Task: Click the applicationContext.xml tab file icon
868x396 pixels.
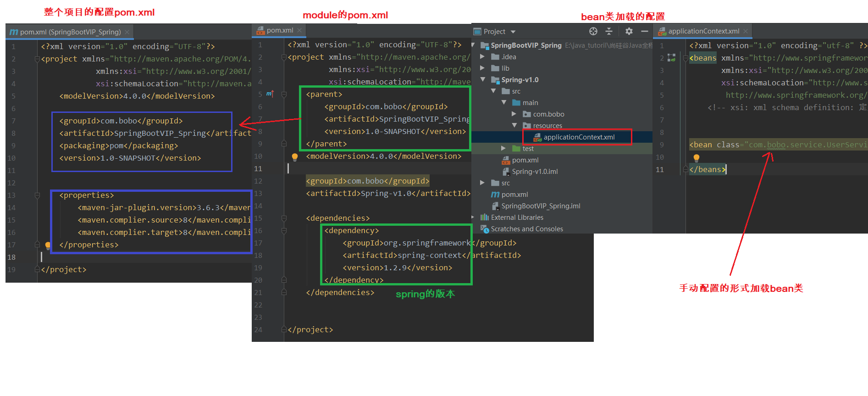Action: tap(662, 31)
